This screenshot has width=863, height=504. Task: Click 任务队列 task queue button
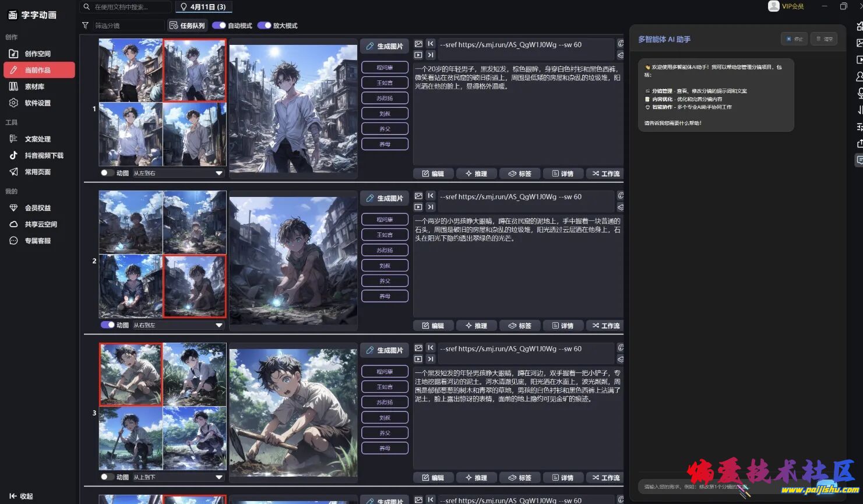[187, 26]
